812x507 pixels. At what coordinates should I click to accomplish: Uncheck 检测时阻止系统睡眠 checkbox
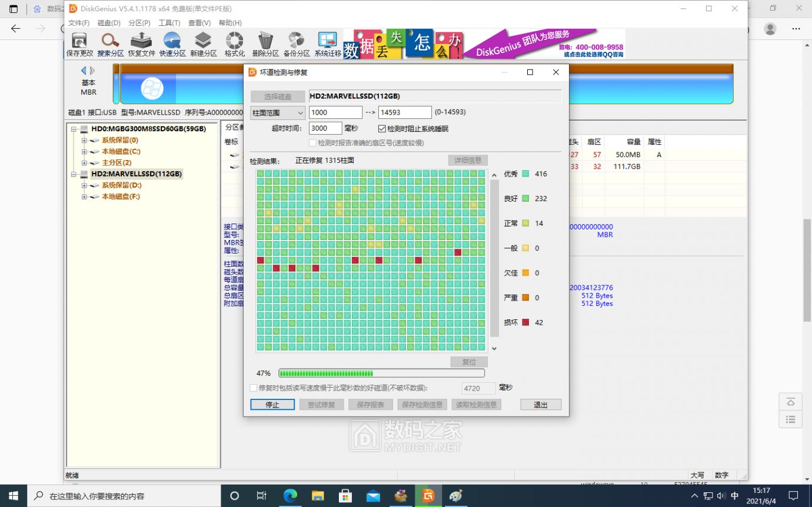(x=382, y=128)
